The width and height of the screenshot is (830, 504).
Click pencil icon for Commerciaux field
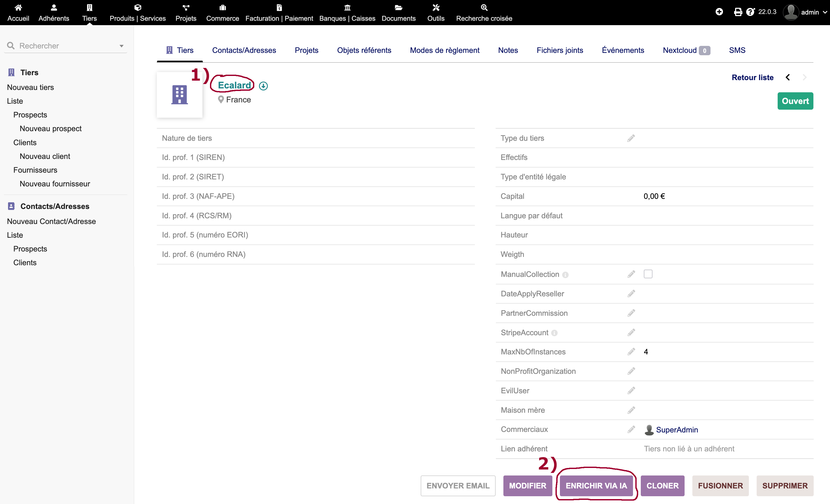tap(631, 429)
